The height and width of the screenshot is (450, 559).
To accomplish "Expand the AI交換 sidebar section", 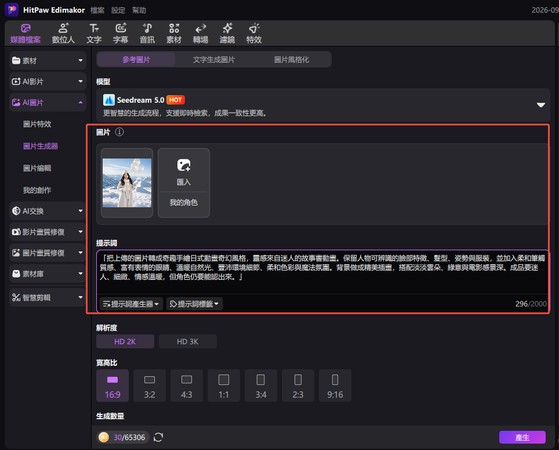I will click(x=47, y=211).
